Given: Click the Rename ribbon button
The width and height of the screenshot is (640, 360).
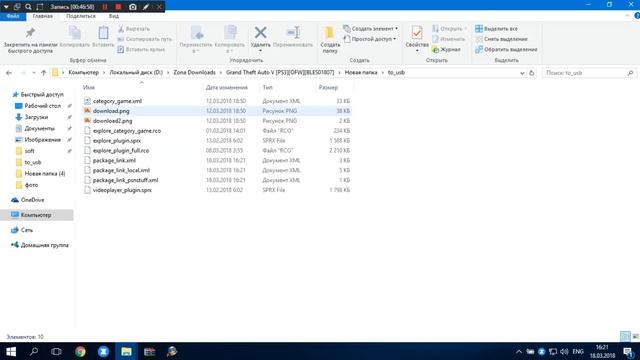Looking at the screenshot, I should tap(293, 37).
